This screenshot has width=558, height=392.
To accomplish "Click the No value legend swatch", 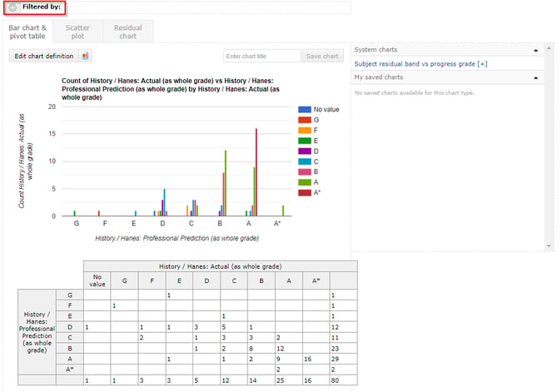I will [x=305, y=110].
